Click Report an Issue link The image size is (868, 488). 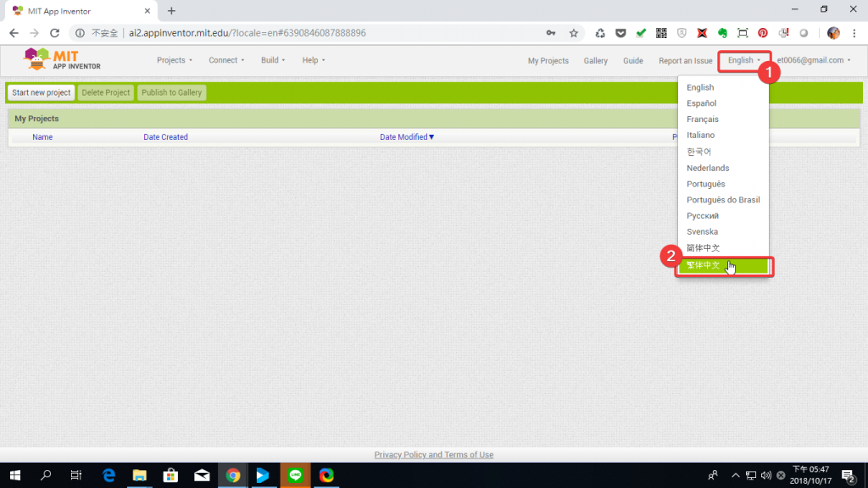click(685, 61)
